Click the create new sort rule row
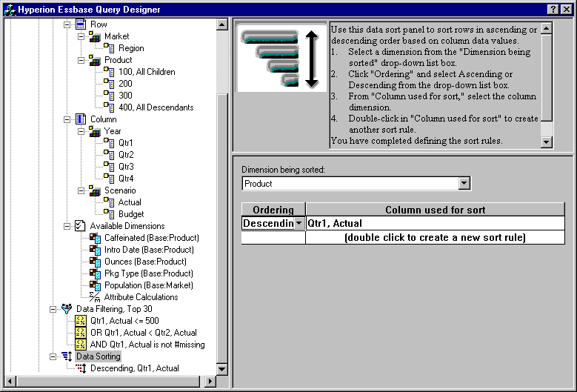The height and width of the screenshot is (392, 577). click(435, 238)
